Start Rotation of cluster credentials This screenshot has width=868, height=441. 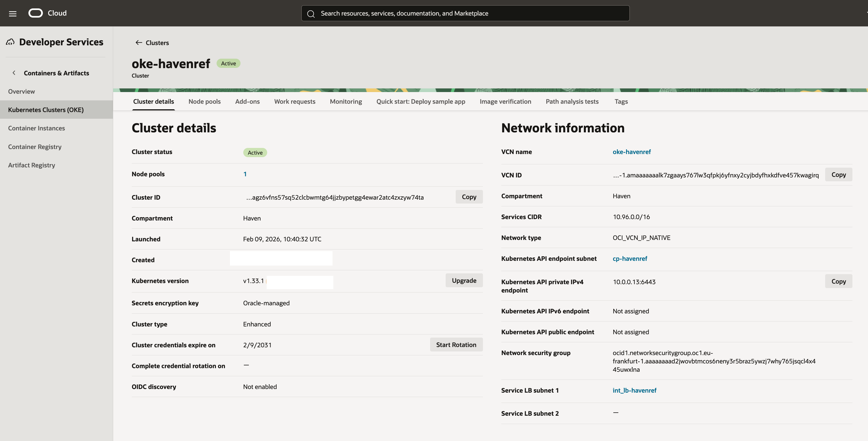456,345
